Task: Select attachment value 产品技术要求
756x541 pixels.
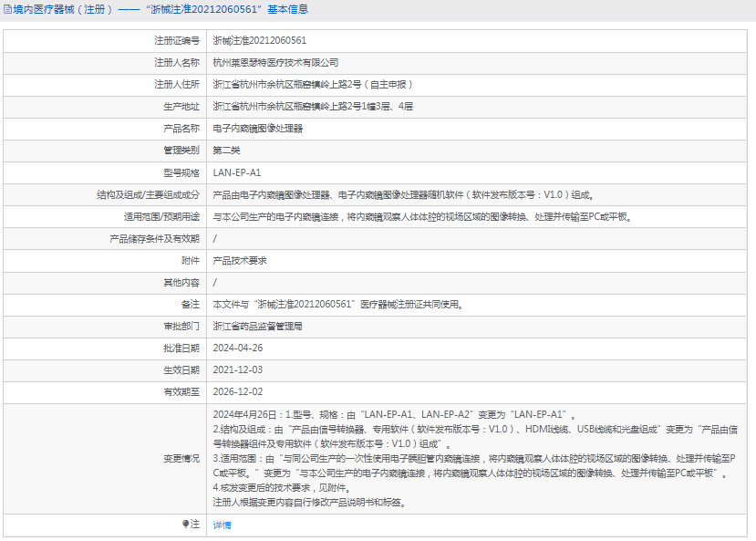Action: (240, 261)
